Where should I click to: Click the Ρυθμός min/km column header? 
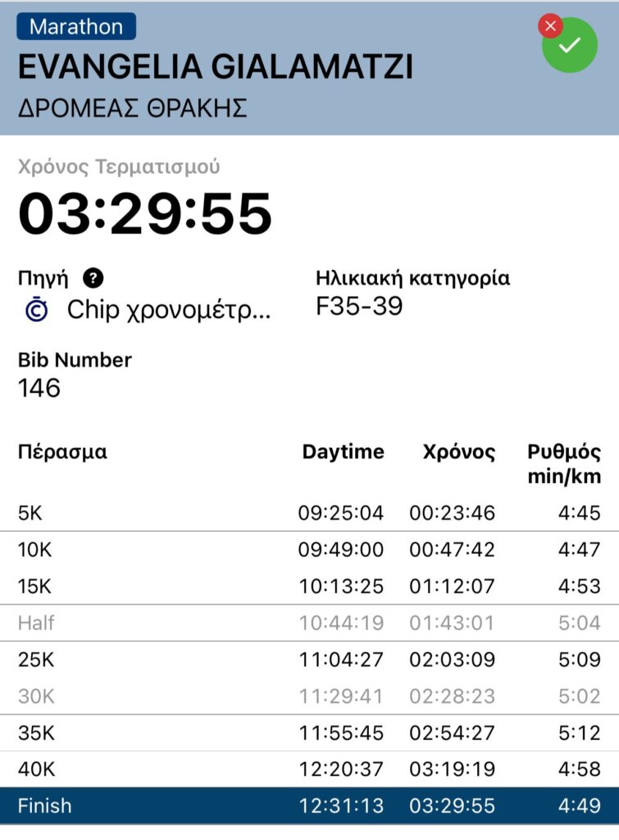563,463
